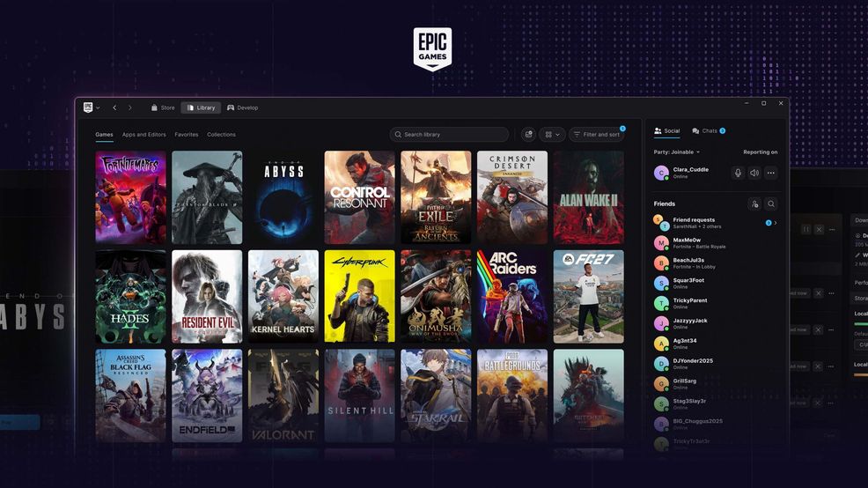Open the ARC Raiders tile
Viewport: 868px width, 488px height.
(x=512, y=296)
